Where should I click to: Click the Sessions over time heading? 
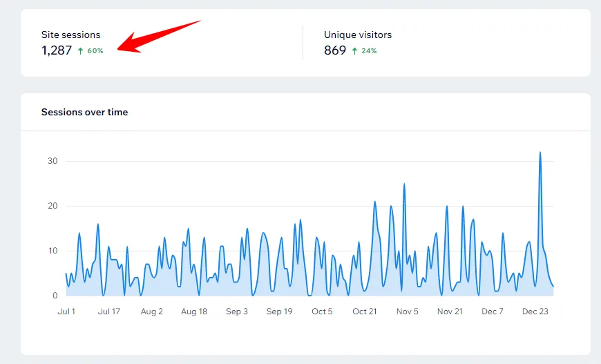[84, 112]
